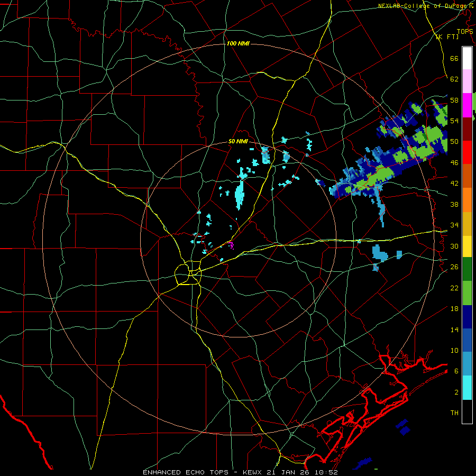Pick the navy blue legend swatch

coord(467,317)
